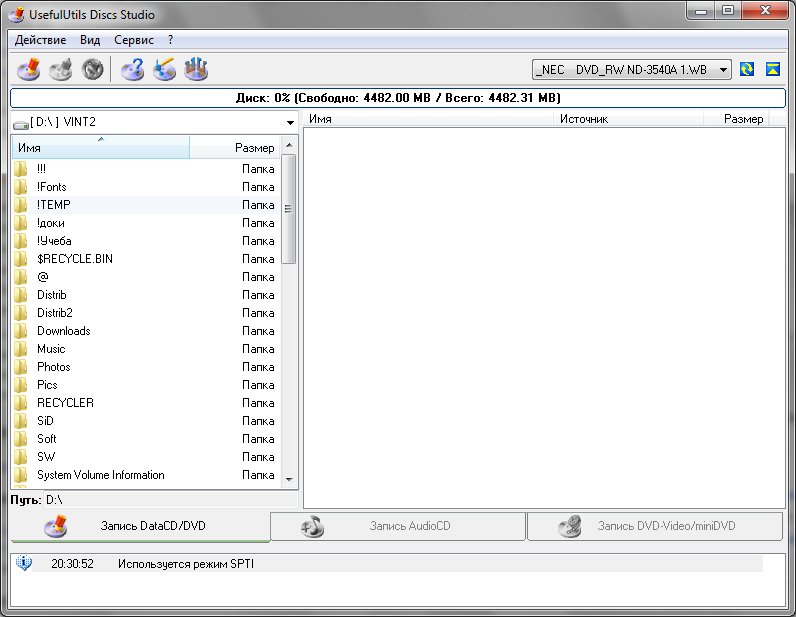The image size is (796, 617).
Task: Switch to Запись AudioCD mode
Action: pyautogui.click(x=398, y=526)
